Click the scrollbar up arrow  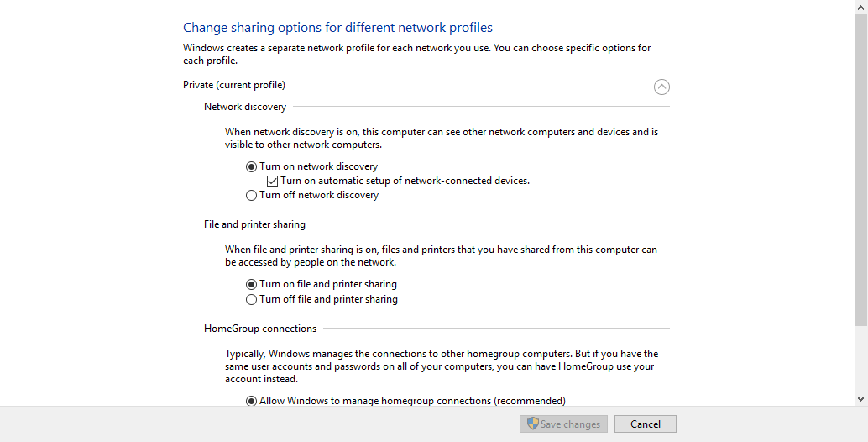pos(860,6)
